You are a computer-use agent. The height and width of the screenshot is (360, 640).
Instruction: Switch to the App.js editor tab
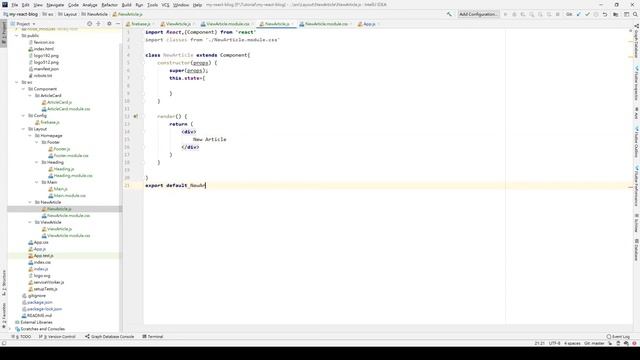pos(368,24)
